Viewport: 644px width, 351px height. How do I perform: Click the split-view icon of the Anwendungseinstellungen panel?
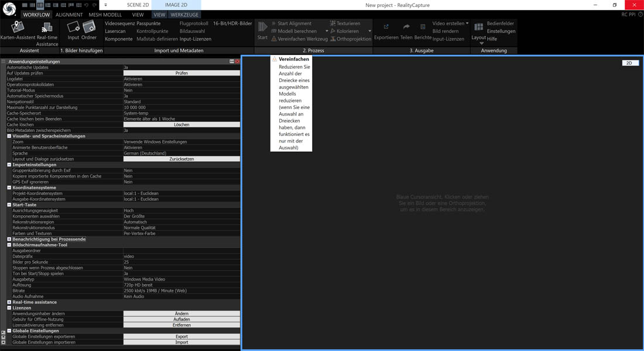pos(232,62)
